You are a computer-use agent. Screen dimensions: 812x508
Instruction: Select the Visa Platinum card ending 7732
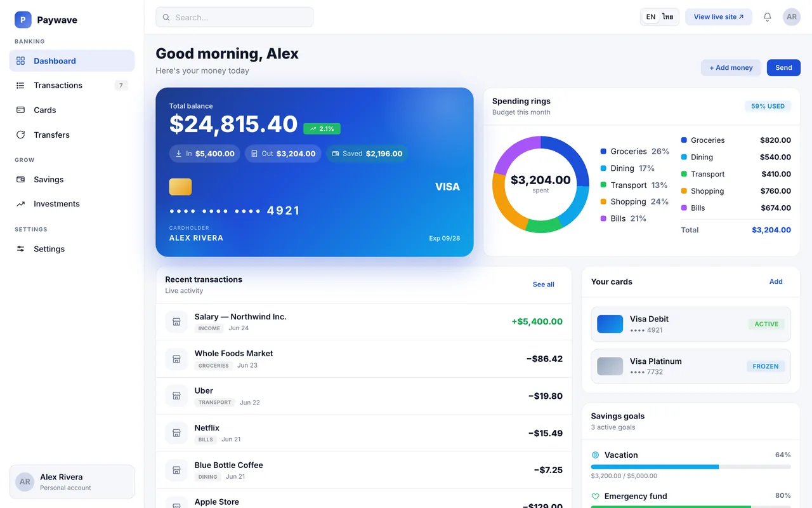pos(691,366)
